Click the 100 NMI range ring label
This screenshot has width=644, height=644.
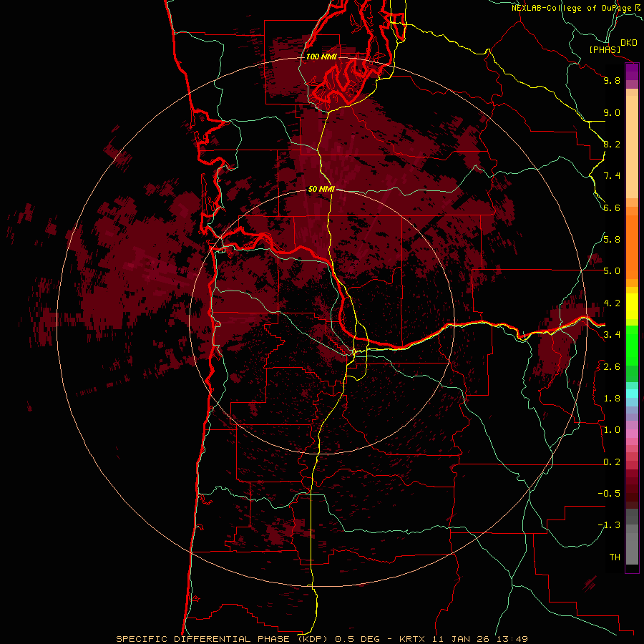point(321,57)
